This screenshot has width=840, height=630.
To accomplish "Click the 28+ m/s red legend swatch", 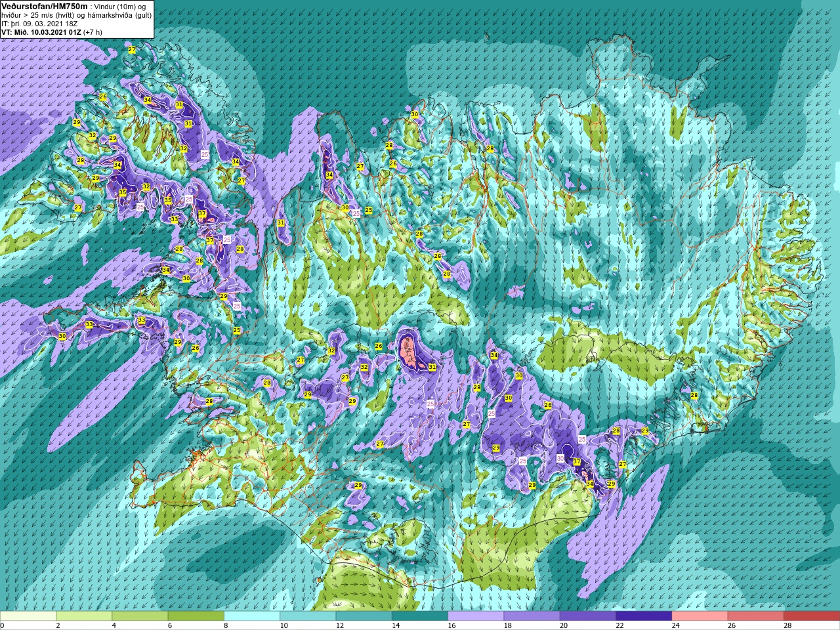I will point(812,616).
